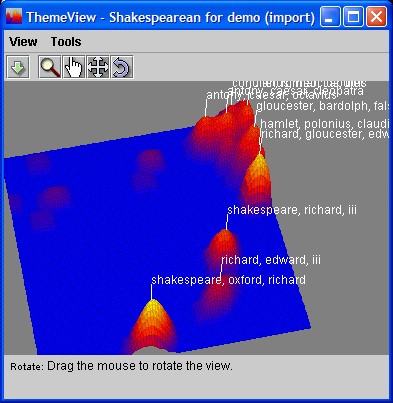Click the 'gloucester, bardolph, fals' label

point(322,106)
